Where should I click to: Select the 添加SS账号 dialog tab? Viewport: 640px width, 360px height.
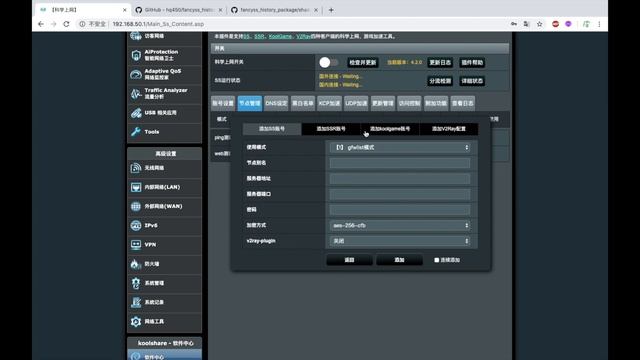pos(272,129)
